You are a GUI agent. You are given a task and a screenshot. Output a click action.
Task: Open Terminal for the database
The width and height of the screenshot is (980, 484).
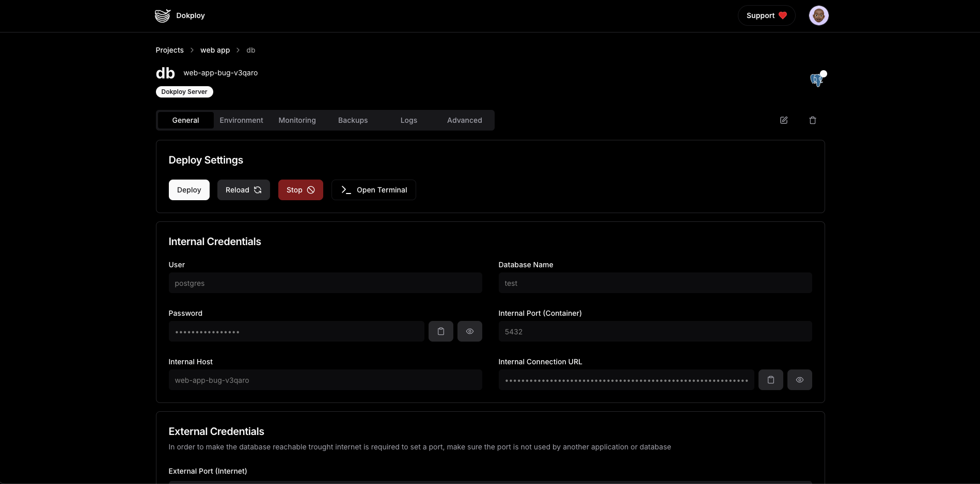point(374,190)
